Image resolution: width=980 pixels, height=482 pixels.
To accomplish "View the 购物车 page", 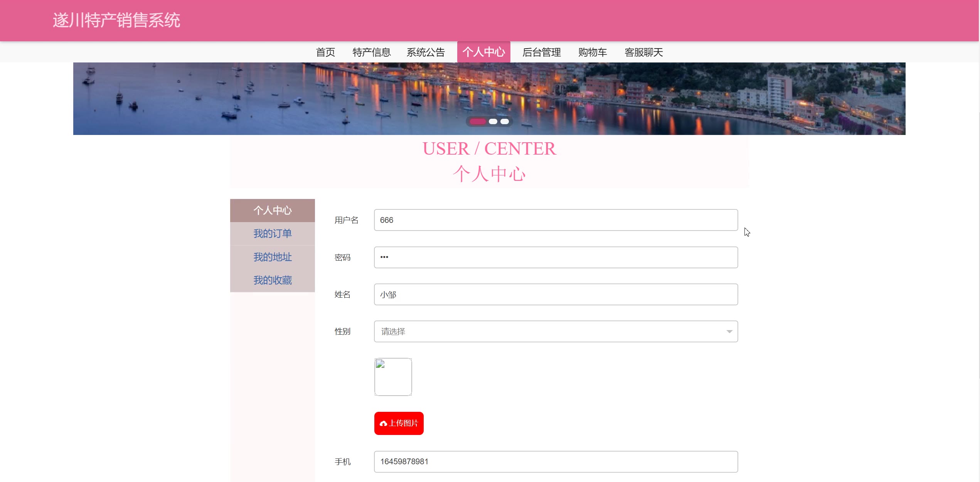I will point(593,52).
